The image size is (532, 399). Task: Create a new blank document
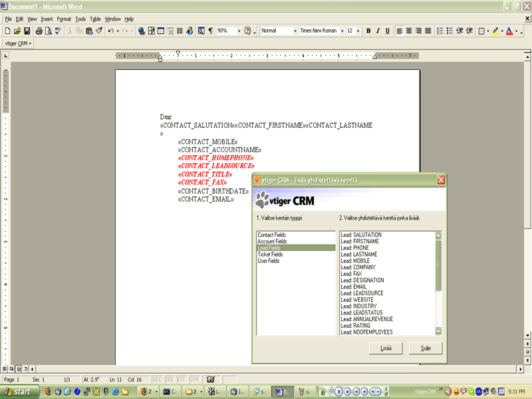point(7,31)
